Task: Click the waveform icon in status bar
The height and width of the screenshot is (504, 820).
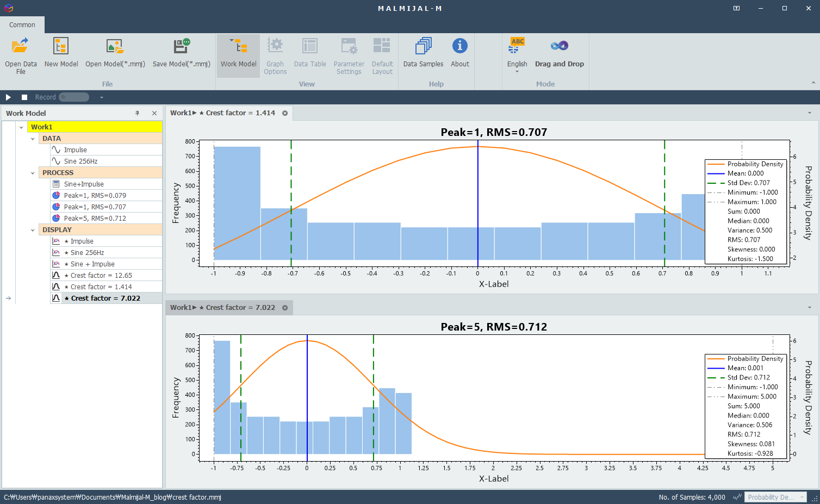Action: (x=737, y=497)
